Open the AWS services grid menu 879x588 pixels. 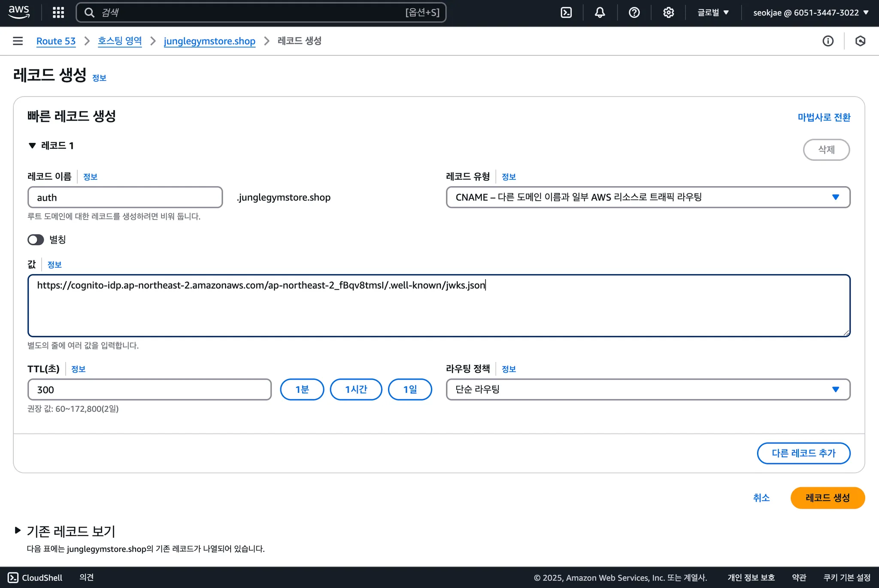[58, 12]
